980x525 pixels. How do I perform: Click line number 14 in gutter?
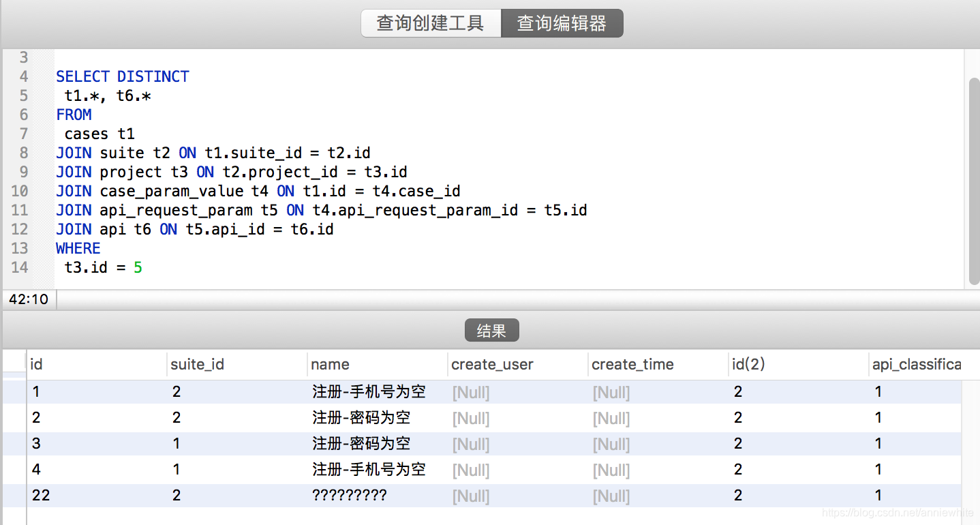20,267
